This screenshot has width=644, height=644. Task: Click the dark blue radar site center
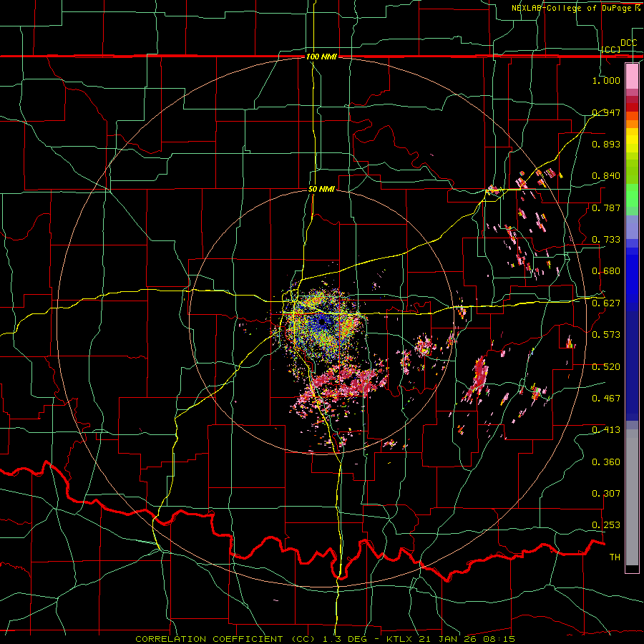321,321
